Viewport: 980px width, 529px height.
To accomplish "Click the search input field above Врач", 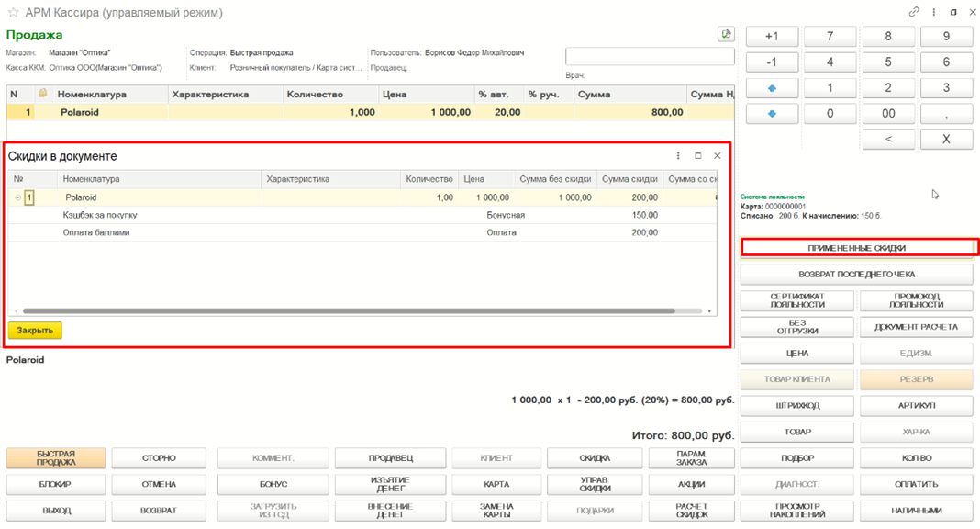I will point(650,56).
